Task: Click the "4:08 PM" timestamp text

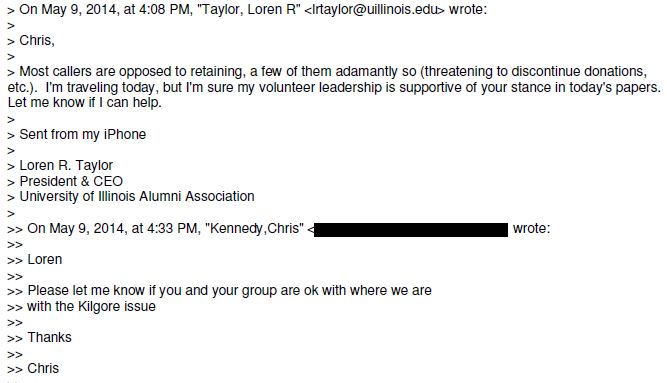Action: pyautogui.click(x=162, y=9)
